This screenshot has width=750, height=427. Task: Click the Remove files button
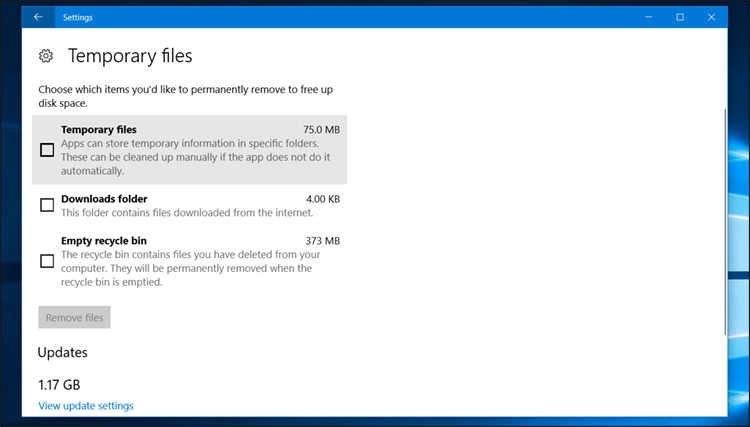(x=75, y=318)
